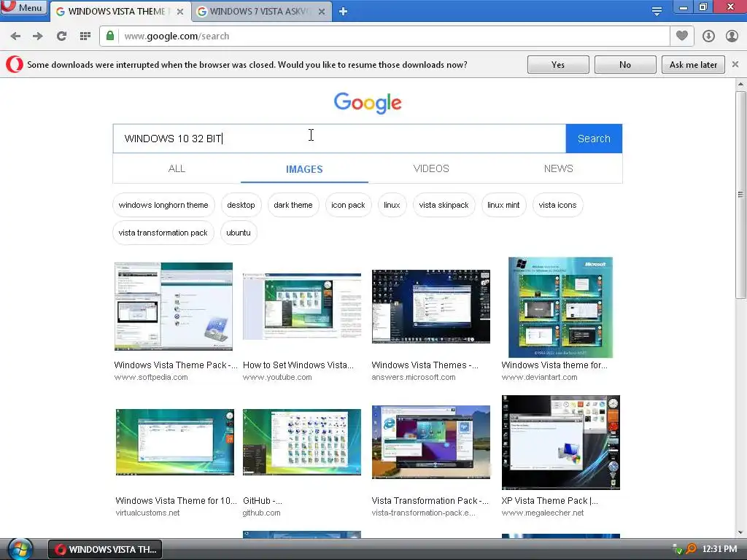The height and width of the screenshot is (560, 747).
Task: Reload the page
Action: [61, 36]
